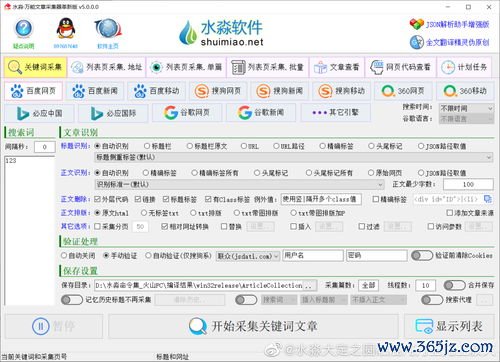This screenshot has height=362, width=500.
Task: Open the 搜索时间 dropdown
Action: click(x=466, y=108)
